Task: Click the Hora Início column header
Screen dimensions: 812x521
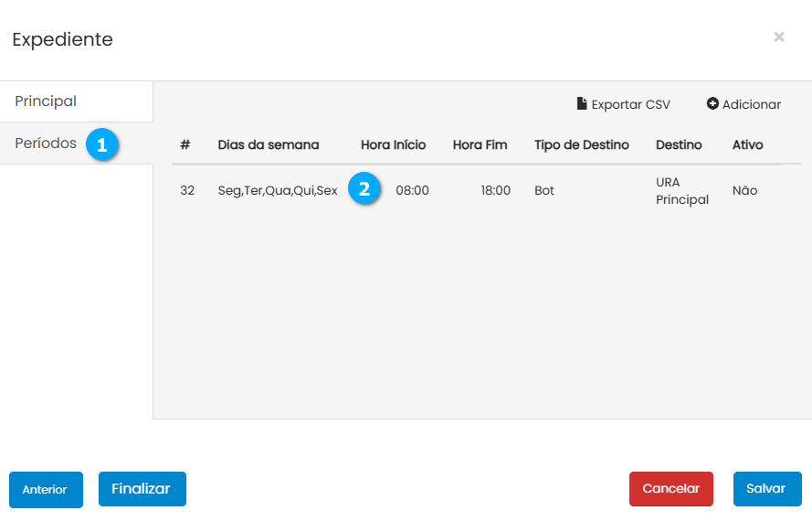Action: pos(393,145)
